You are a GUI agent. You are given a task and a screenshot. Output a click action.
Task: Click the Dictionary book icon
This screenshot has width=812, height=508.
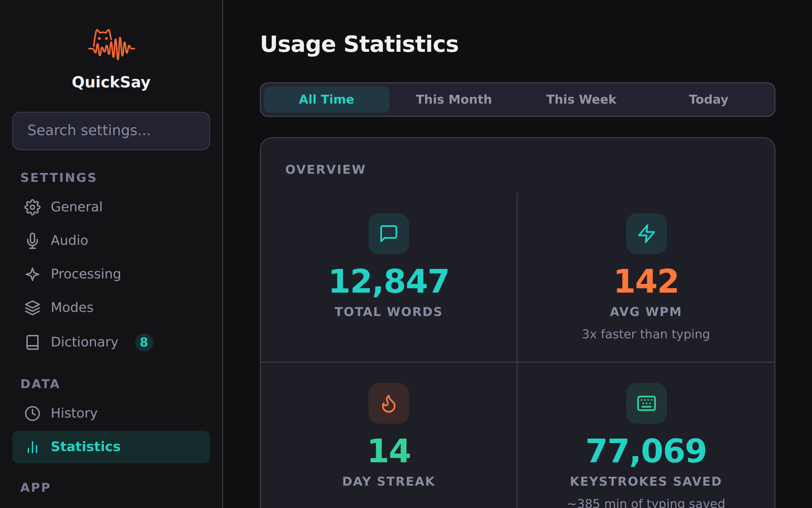coord(33,342)
